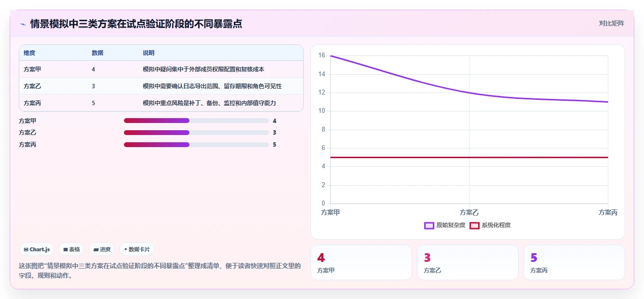Viewport: 644px width, 299px height.
Task: Click the y-axis value 10
Action: click(x=322, y=111)
